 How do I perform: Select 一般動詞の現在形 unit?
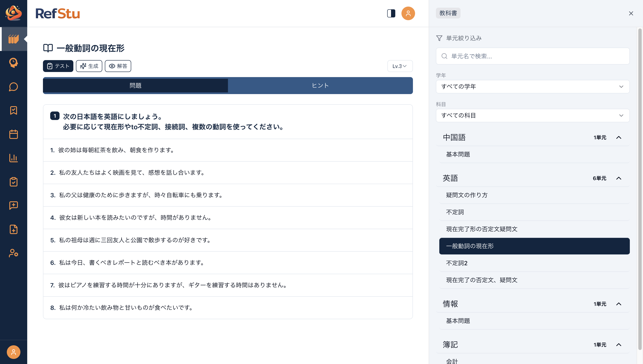534,246
